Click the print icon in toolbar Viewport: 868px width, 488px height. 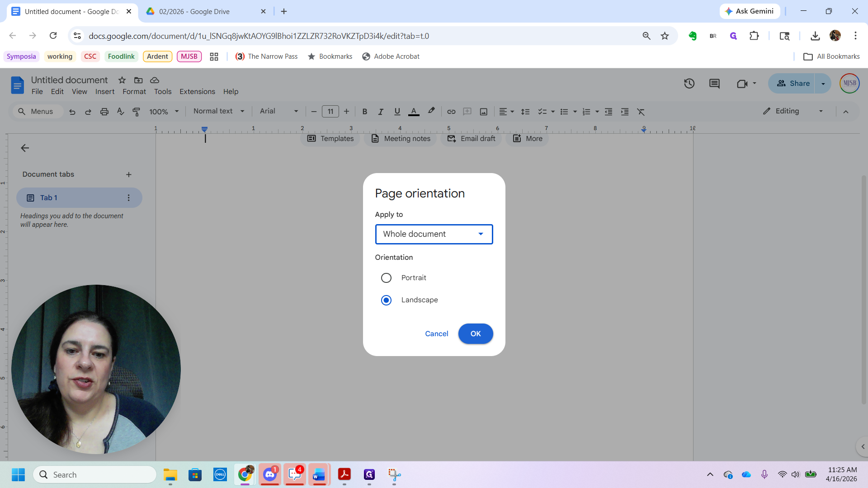tap(104, 112)
